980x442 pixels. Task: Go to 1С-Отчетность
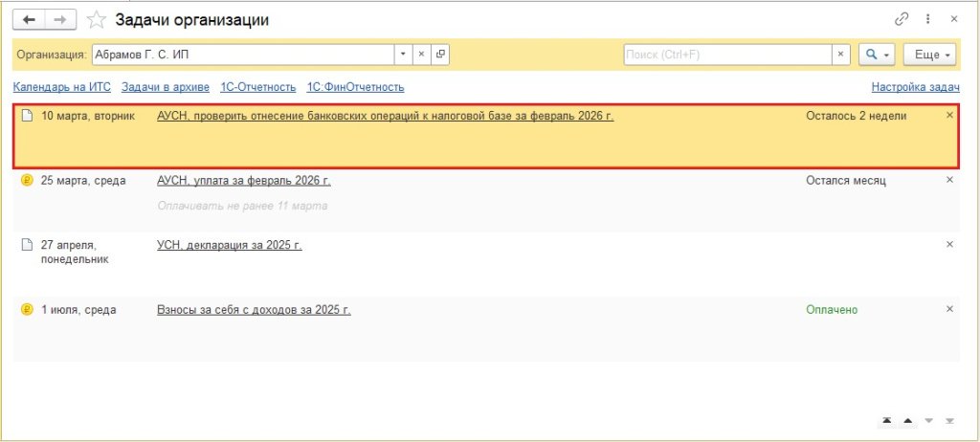[x=257, y=87]
